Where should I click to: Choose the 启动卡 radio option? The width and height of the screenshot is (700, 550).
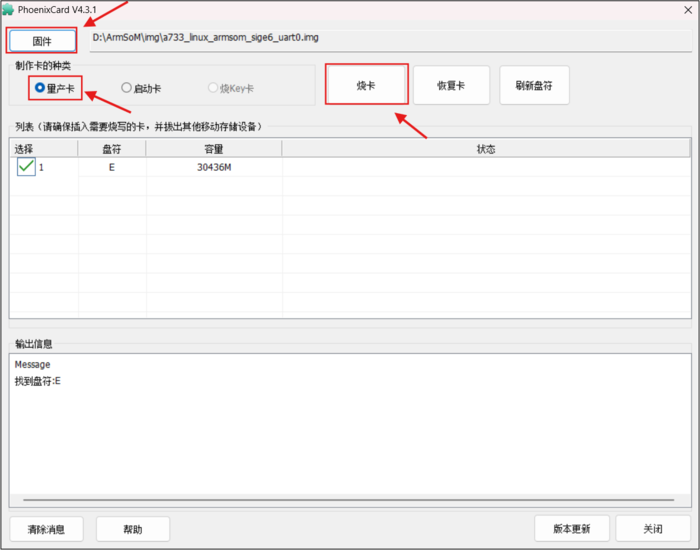pyautogui.click(x=141, y=88)
